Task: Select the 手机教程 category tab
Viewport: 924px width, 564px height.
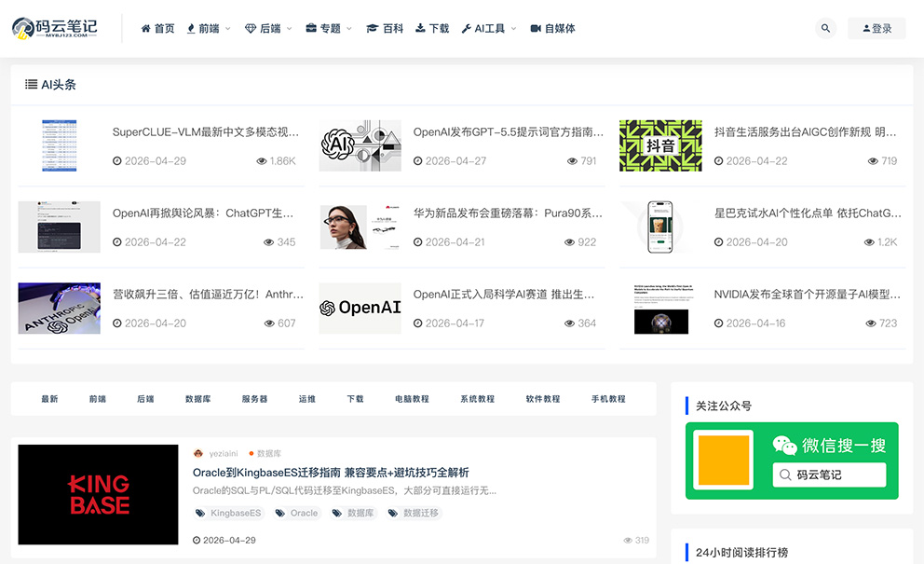Action: click(608, 399)
